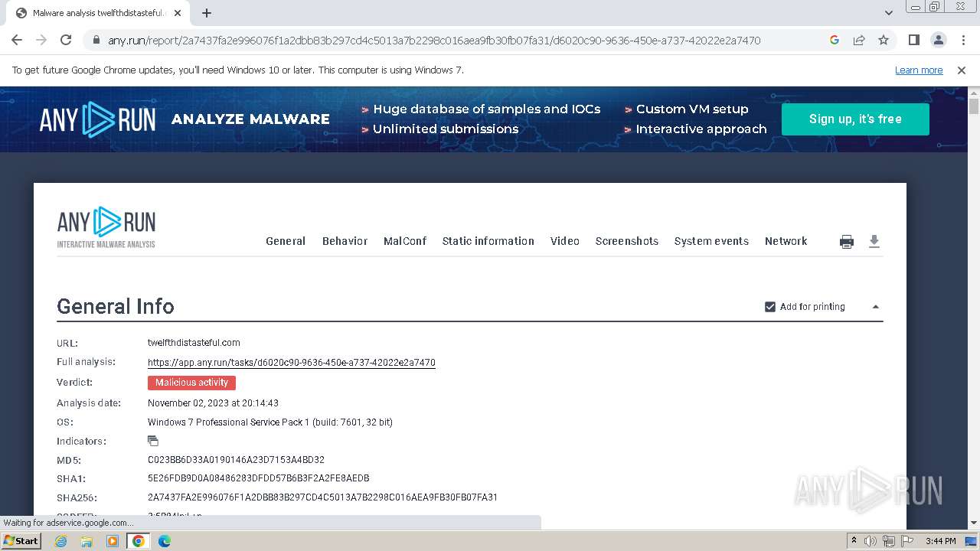The image size is (980, 551).
Task: Reload the current page
Action: click(x=66, y=40)
